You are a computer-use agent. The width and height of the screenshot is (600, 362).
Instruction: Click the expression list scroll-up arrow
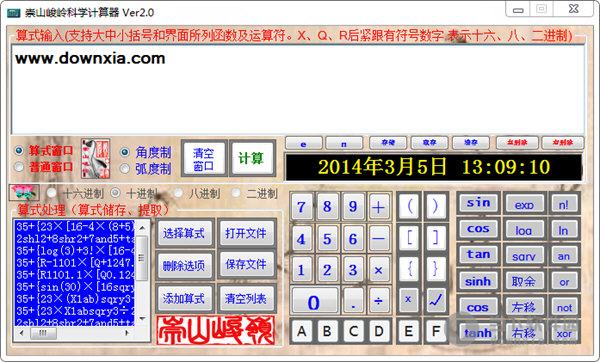click(142, 227)
